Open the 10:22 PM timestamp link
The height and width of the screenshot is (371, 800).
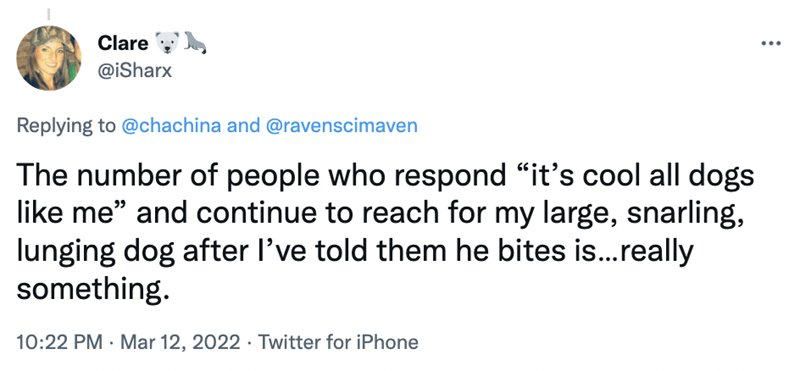[x=59, y=341]
